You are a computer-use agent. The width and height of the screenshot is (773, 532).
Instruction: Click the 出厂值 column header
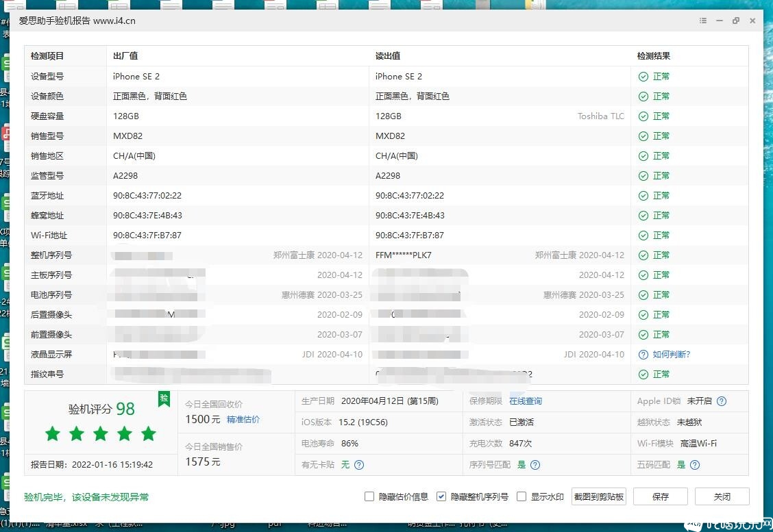[125, 56]
